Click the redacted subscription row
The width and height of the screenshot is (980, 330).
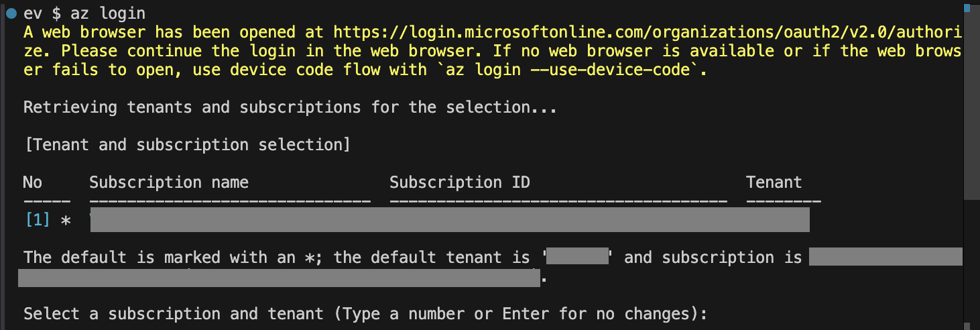450,220
